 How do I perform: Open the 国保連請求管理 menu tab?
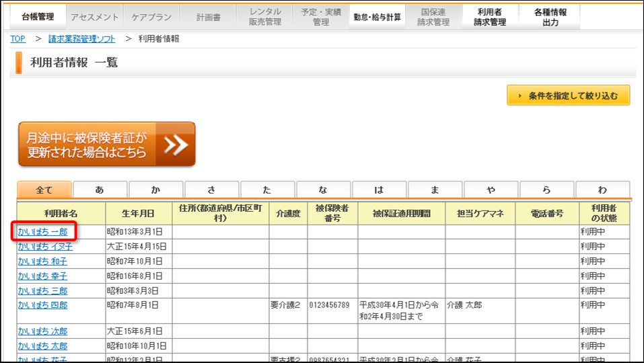pyautogui.click(x=433, y=17)
